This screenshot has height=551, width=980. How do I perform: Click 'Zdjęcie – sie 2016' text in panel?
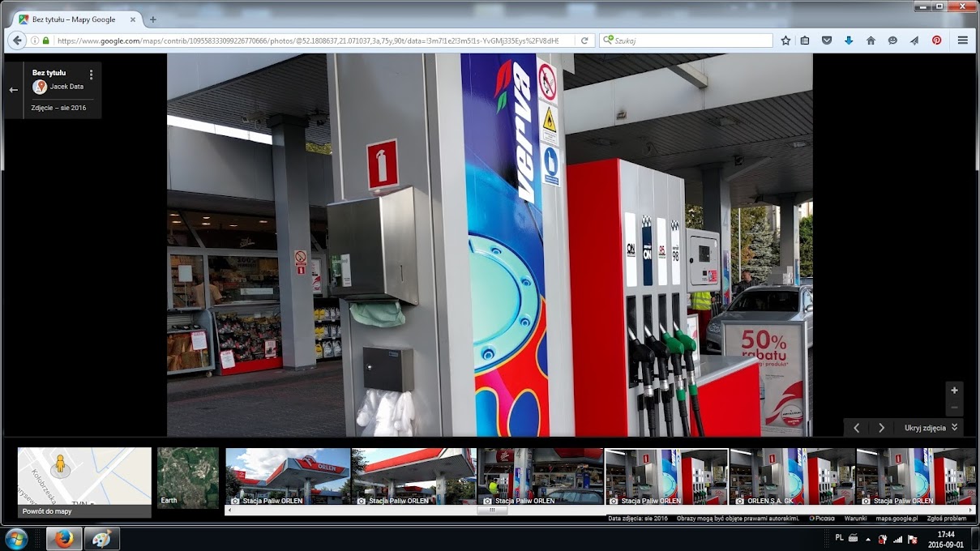pyautogui.click(x=58, y=108)
